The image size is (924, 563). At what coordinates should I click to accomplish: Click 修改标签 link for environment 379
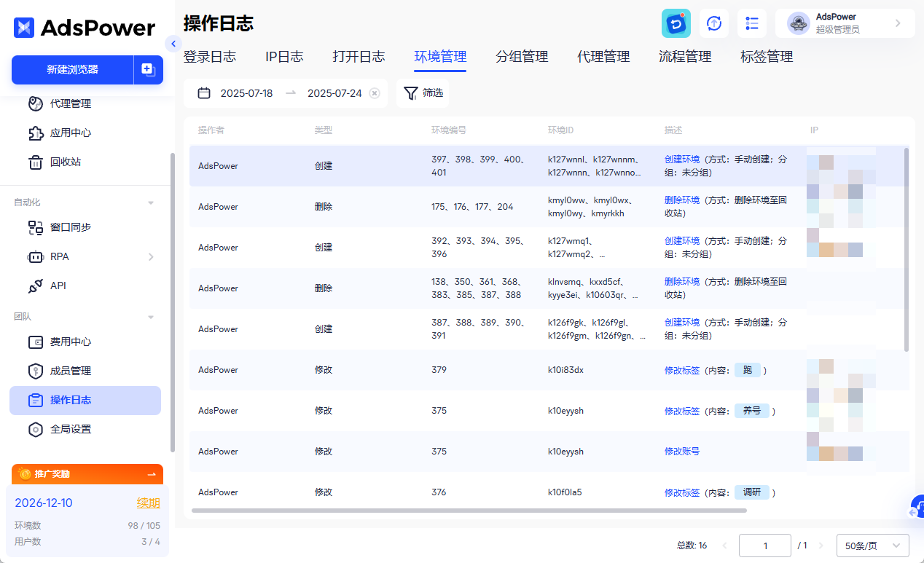(682, 370)
